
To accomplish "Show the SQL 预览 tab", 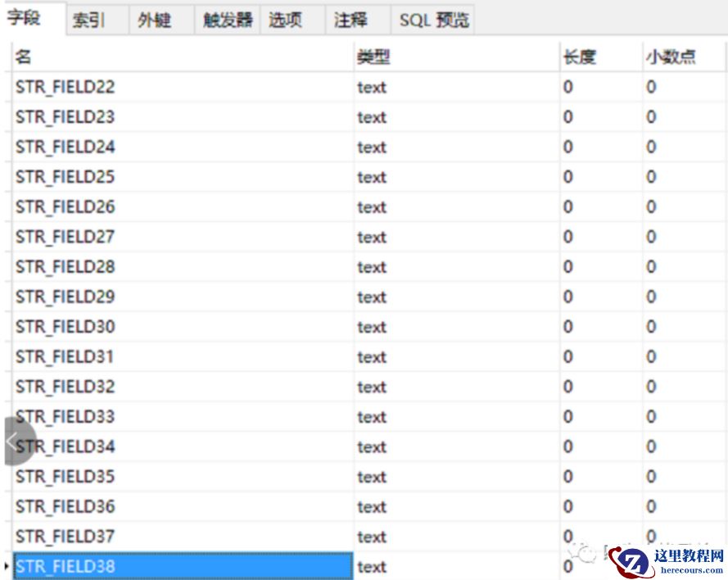I will pos(432,20).
